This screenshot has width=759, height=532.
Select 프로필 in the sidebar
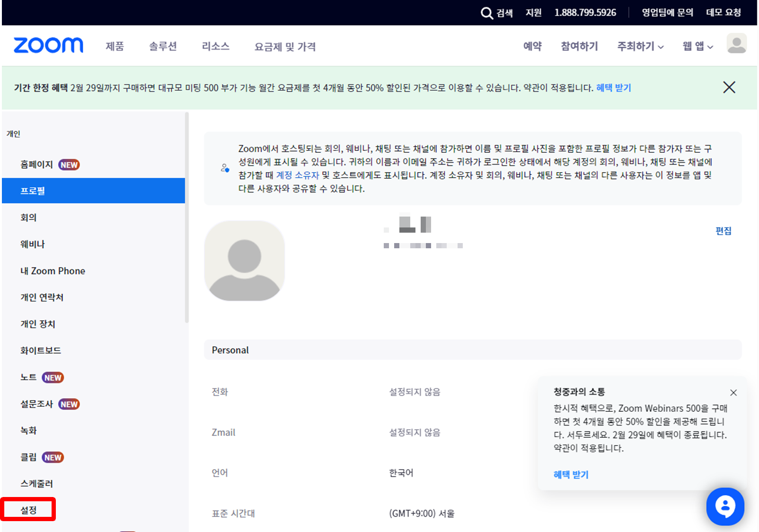point(93,191)
